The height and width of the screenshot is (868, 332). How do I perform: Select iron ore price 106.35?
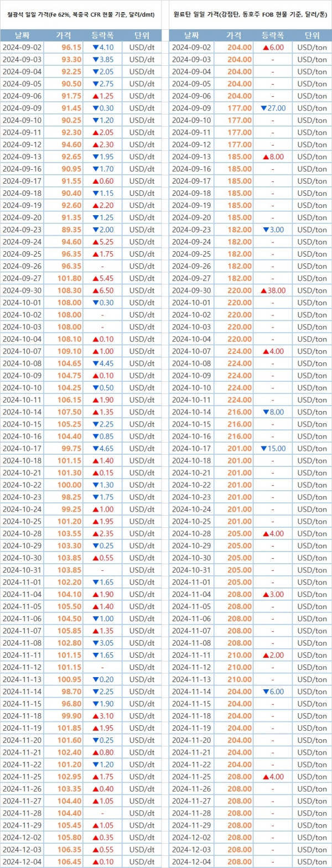coord(70,850)
